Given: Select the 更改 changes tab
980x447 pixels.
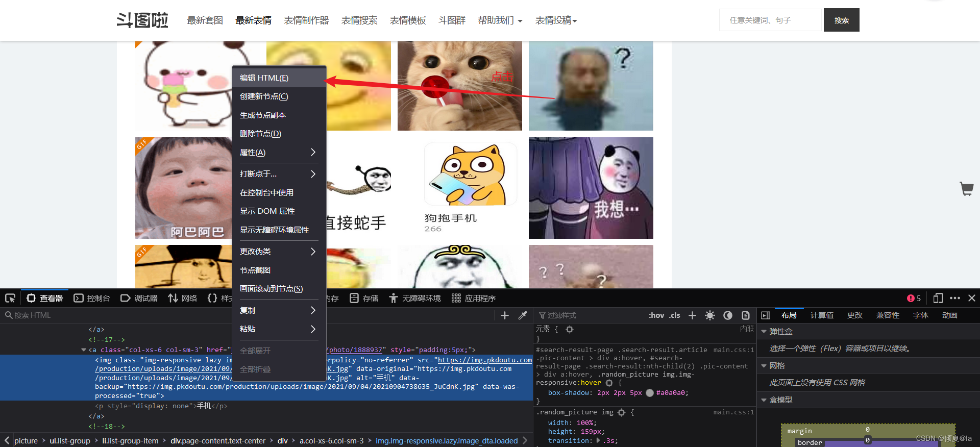Looking at the screenshot, I should click(855, 315).
